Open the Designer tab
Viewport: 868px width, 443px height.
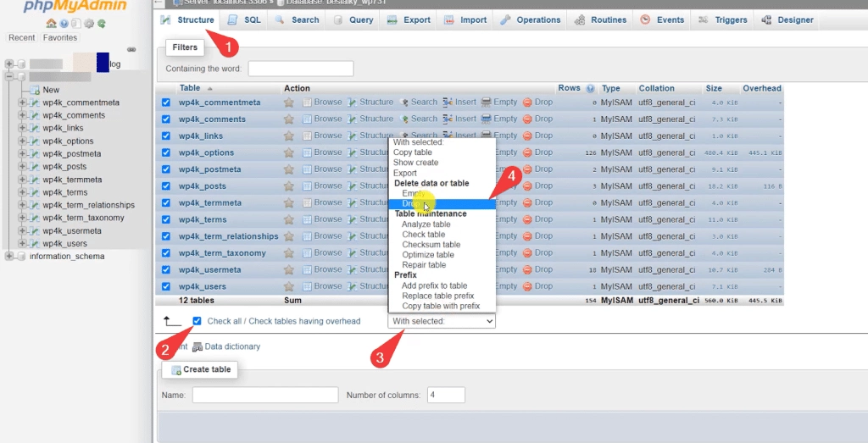787,20
